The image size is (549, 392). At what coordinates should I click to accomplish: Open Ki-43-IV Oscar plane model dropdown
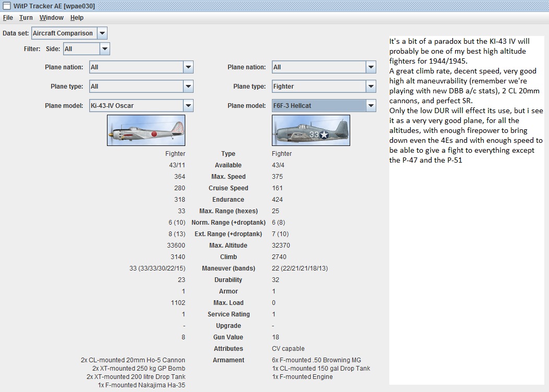coord(188,106)
